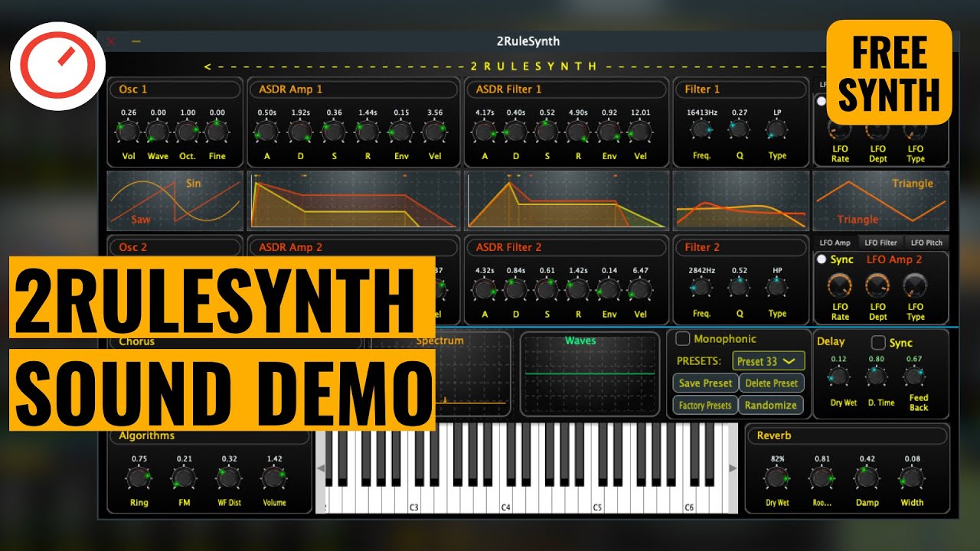
Task: Click the left arrow in the 2RULESYNTH header
Action: point(207,67)
